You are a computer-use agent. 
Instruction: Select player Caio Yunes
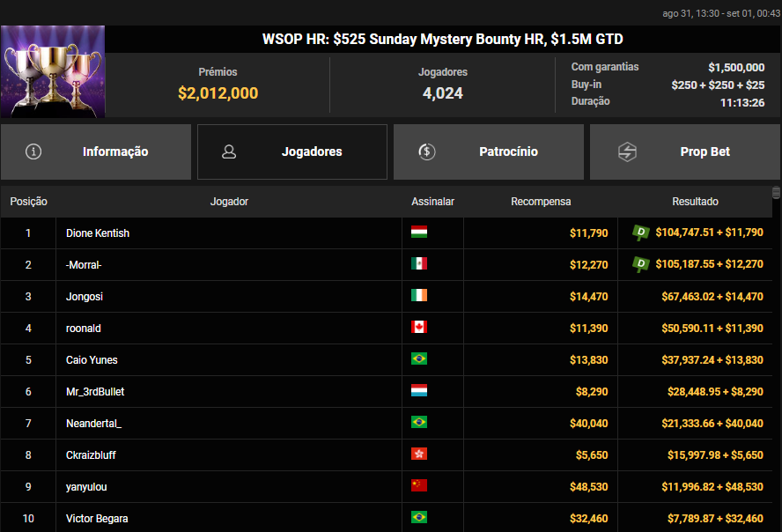pos(92,360)
